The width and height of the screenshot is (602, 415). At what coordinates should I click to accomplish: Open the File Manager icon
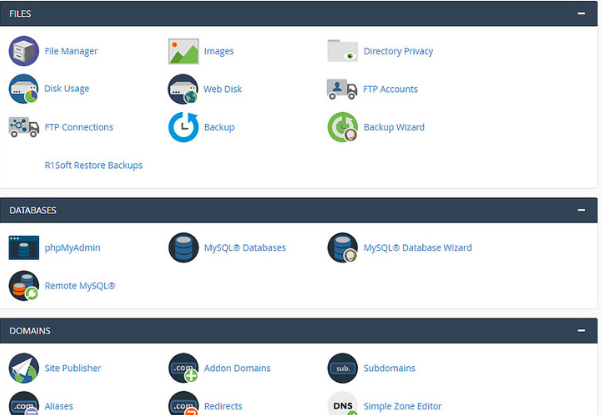(24, 51)
